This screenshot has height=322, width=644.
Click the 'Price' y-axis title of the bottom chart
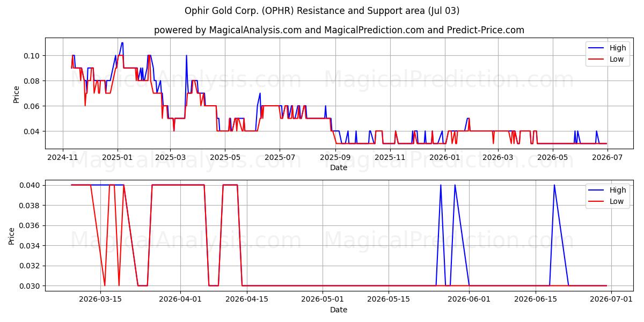pyautogui.click(x=12, y=236)
